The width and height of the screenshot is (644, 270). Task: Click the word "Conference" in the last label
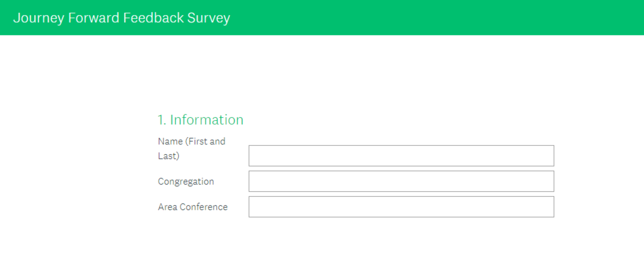pos(203,207)
